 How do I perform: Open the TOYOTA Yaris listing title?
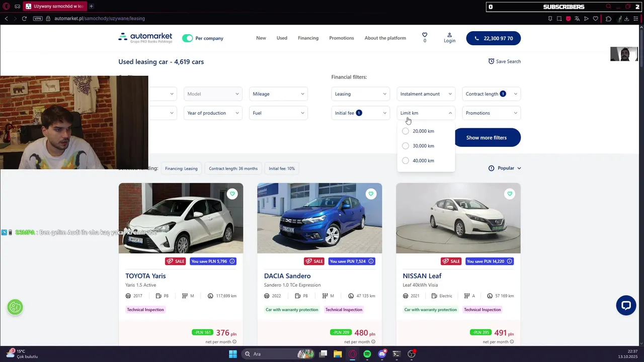[x=145, y=276]
